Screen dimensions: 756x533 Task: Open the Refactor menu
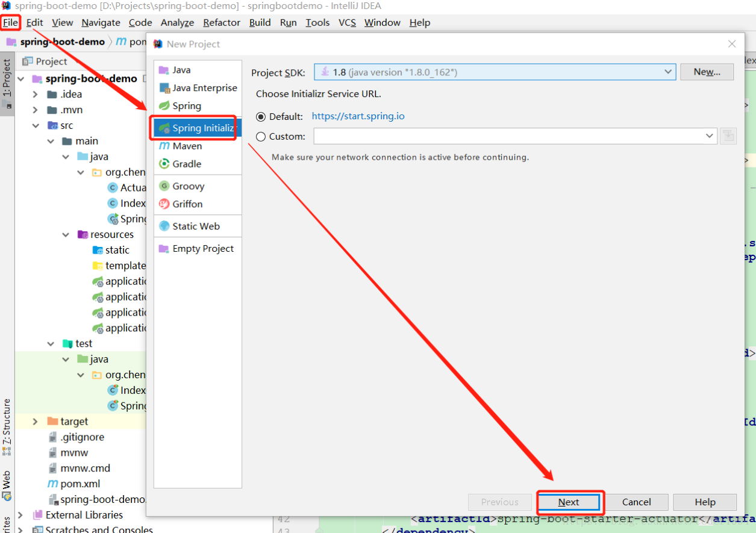click(222, 22)
